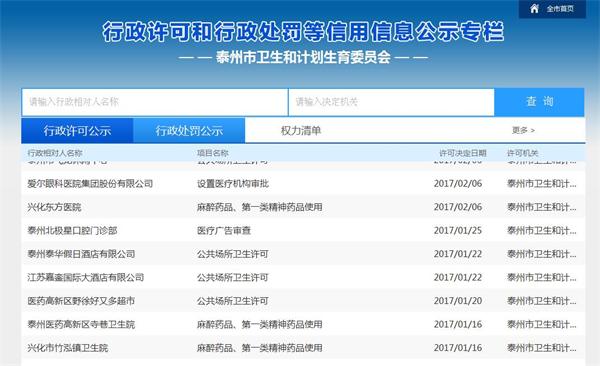This screenshot has height=366, width=600.
Task: Click 医疗广告审查 project name
Action: coord(224,230)
